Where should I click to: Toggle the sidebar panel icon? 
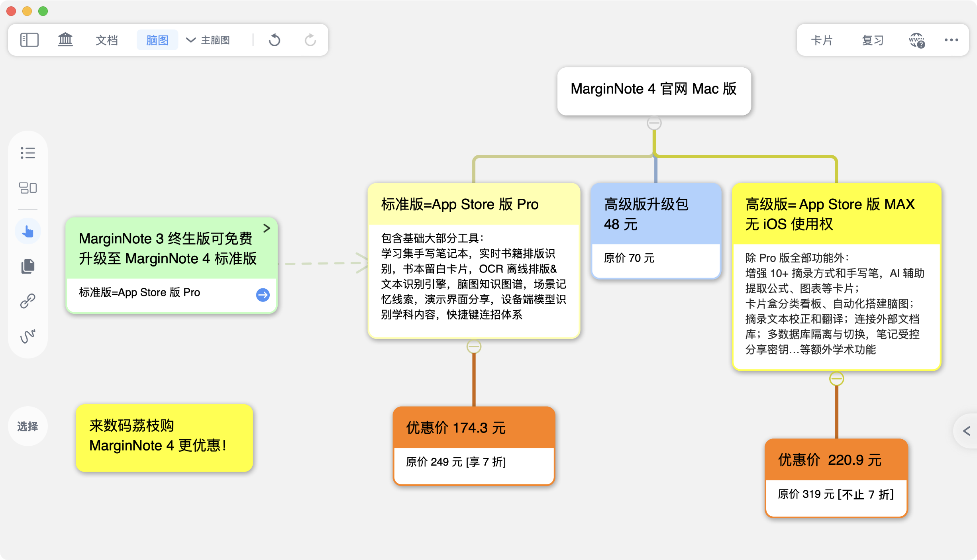click(29, 40)
